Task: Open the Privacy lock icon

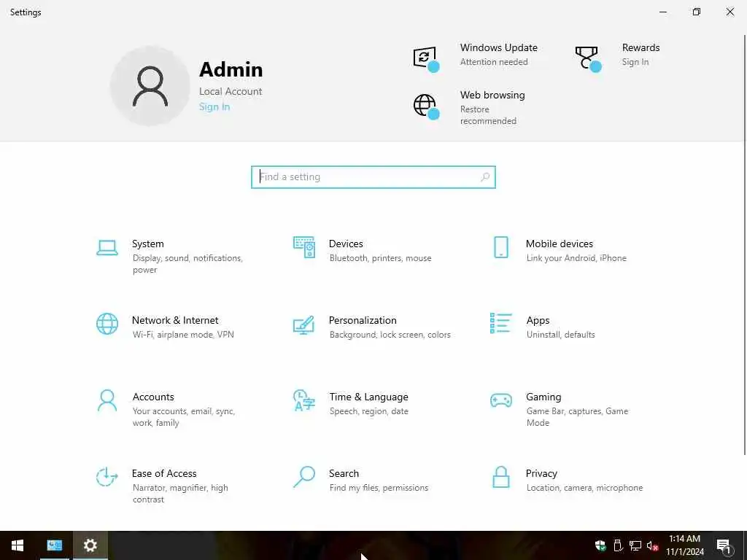Action: point(500,477)
